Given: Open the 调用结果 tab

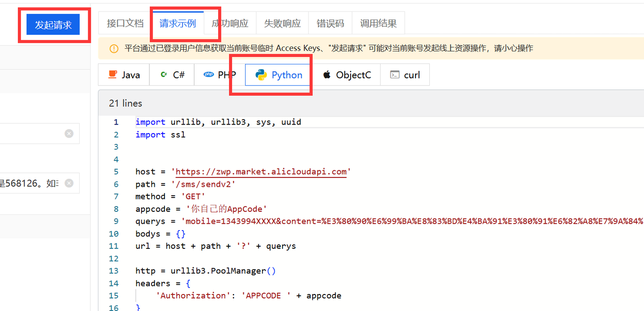Looking at the screenshot, I should (x=378, y=23).
